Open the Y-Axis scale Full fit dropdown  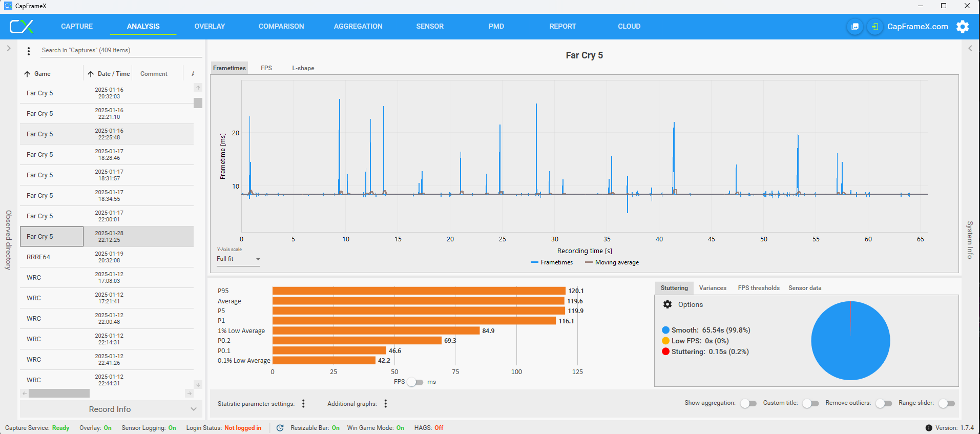pyautogui.click(x=238, y=259)
